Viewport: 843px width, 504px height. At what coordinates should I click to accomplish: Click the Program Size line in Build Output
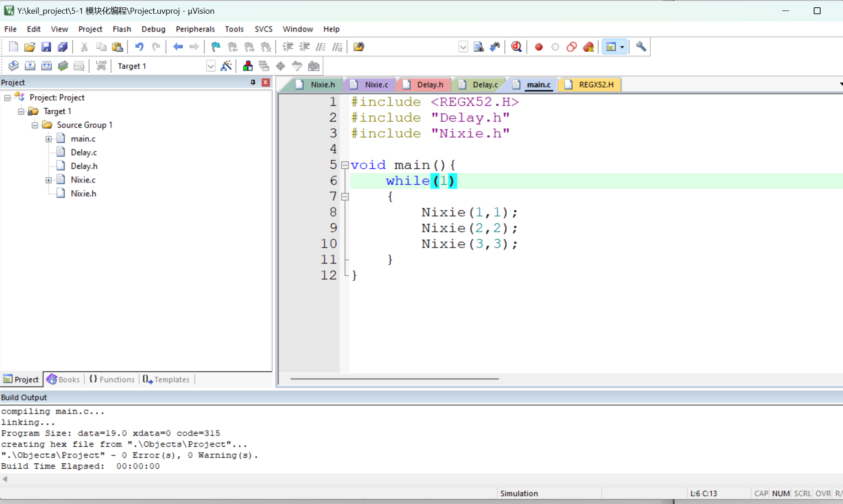coord(110,433)
